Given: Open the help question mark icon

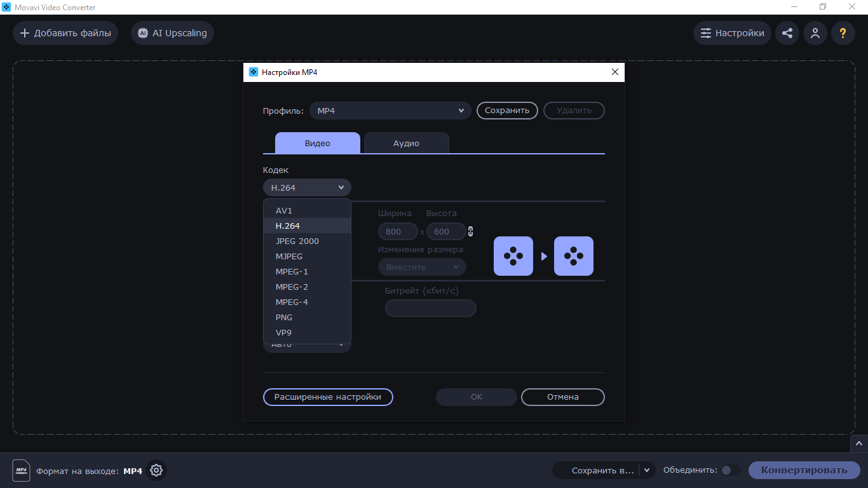Looking at the screenshot, I should pyautogui.click(x=843, y=33).
